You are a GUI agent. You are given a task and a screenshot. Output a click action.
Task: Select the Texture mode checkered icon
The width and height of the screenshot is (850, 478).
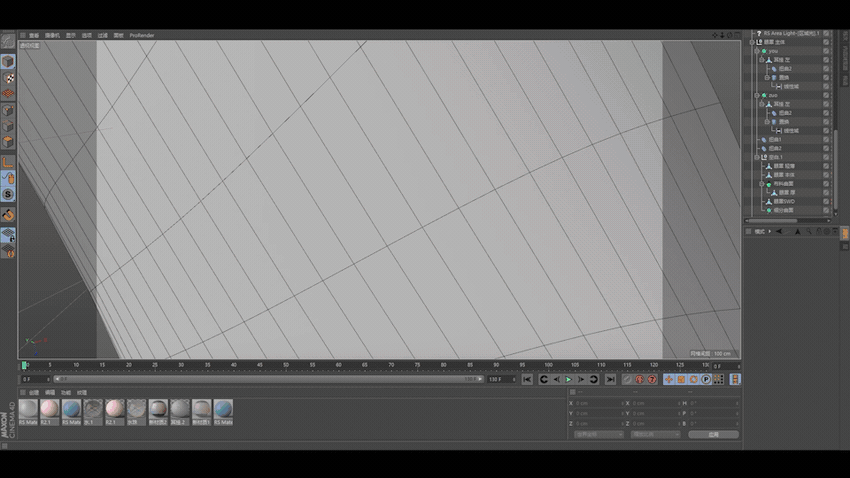(x=8, y=78)
